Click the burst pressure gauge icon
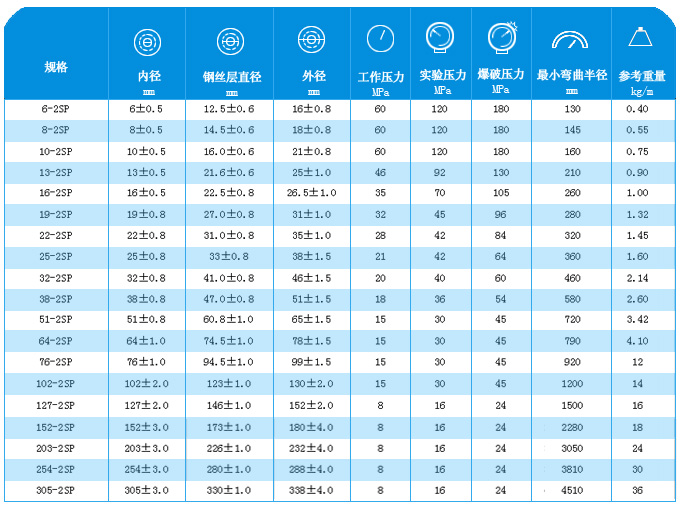This screenshot has width=680, height=509. [x=502, y=38]
